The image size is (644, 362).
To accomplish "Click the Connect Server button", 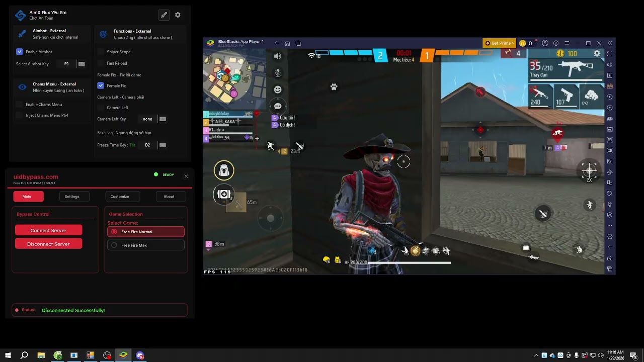I will click(48, 230).
